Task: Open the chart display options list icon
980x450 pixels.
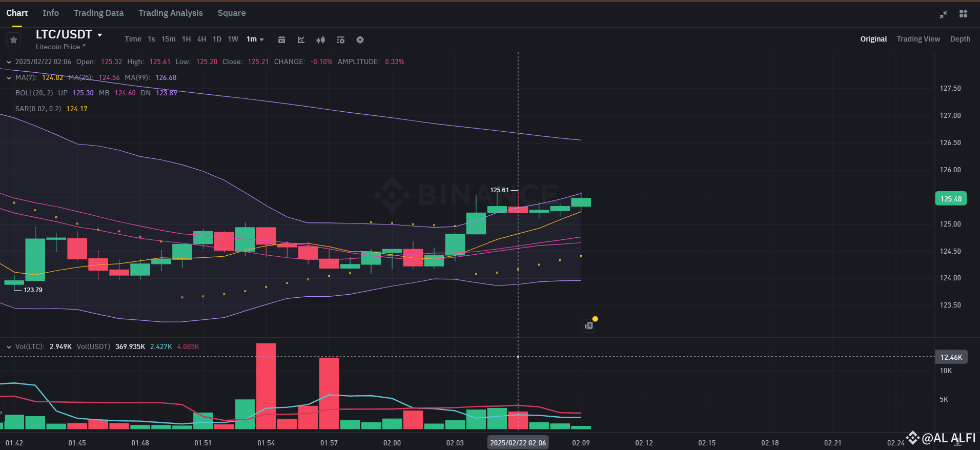Action: coord(340,39)
